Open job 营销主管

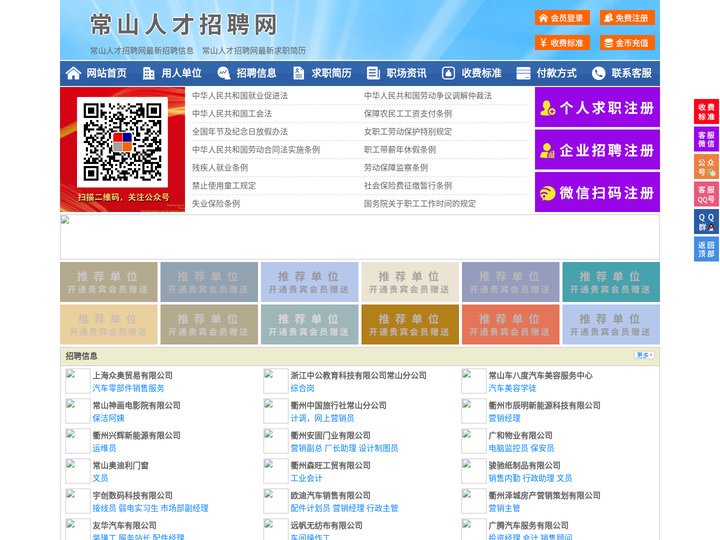504,508
